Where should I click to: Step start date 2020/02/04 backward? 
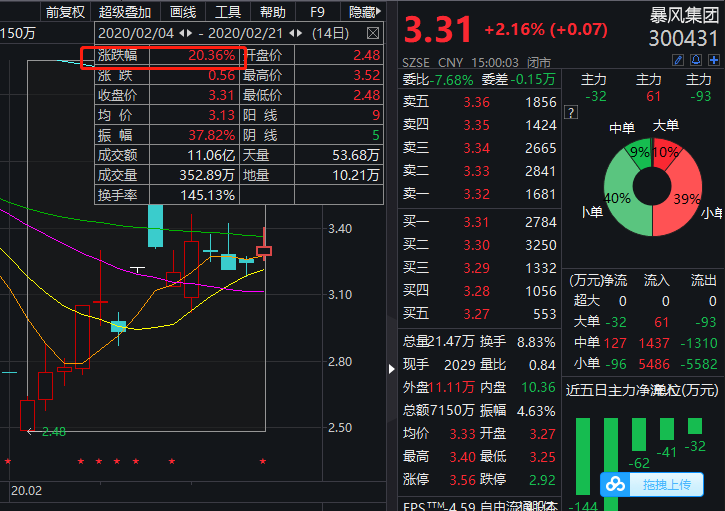pyautogui.click(x=182, y=33)
